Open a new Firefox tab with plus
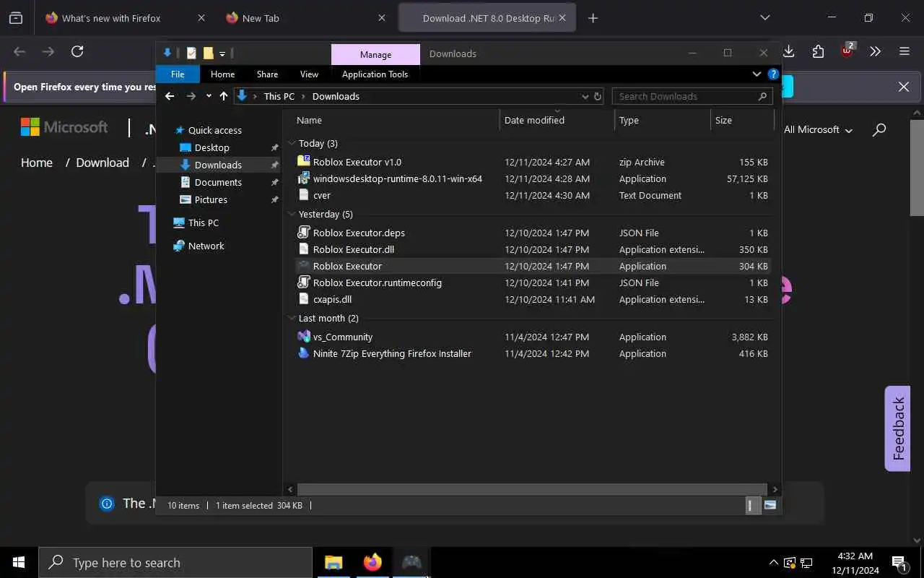This screenshot has height=578, width=924. [593, 18]
